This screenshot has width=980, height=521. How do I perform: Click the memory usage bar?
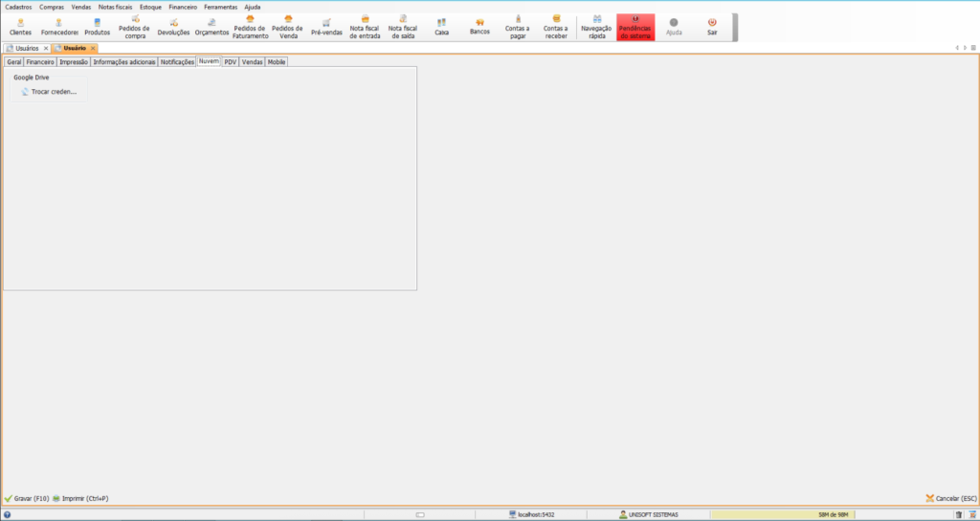pyautogui.click(x=830, y=514)
